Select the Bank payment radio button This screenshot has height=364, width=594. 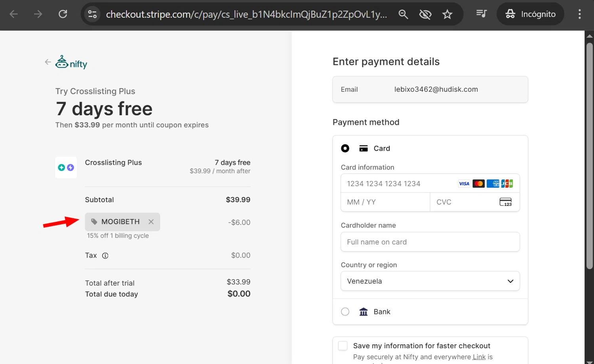[x=345, y=312]
